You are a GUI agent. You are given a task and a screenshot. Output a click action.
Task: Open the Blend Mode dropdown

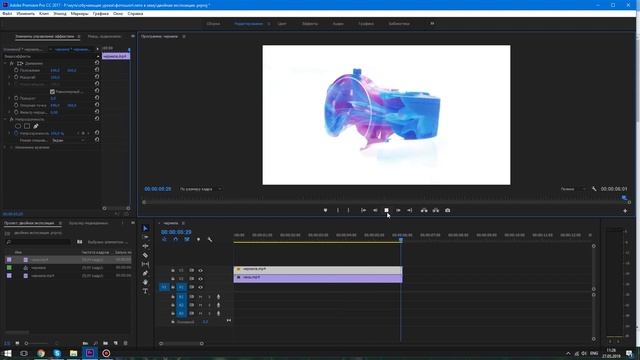point(68,140)
